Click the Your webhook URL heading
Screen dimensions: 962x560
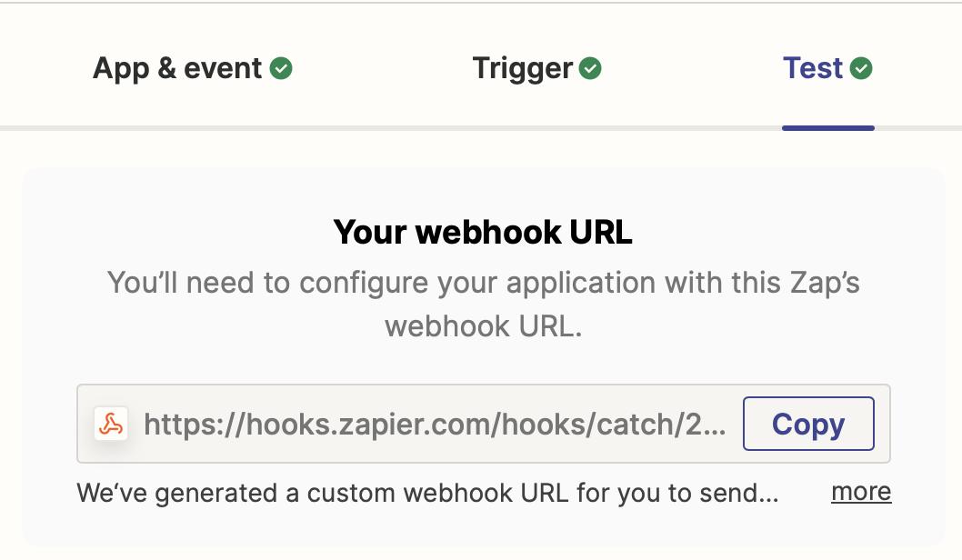(x=483, y=233)
